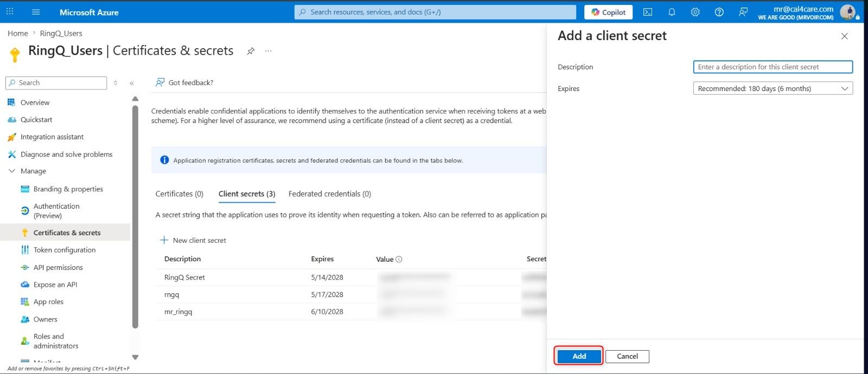Switch to Federated credentials (0) tab
The image size is (868, 374).
click(330, 194)
